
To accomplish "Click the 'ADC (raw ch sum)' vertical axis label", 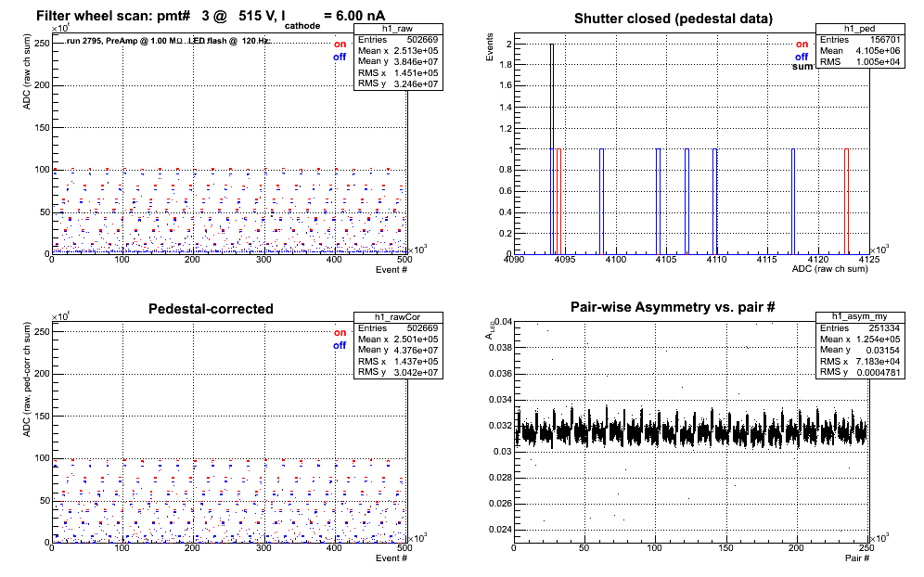I will coord(27,72).
